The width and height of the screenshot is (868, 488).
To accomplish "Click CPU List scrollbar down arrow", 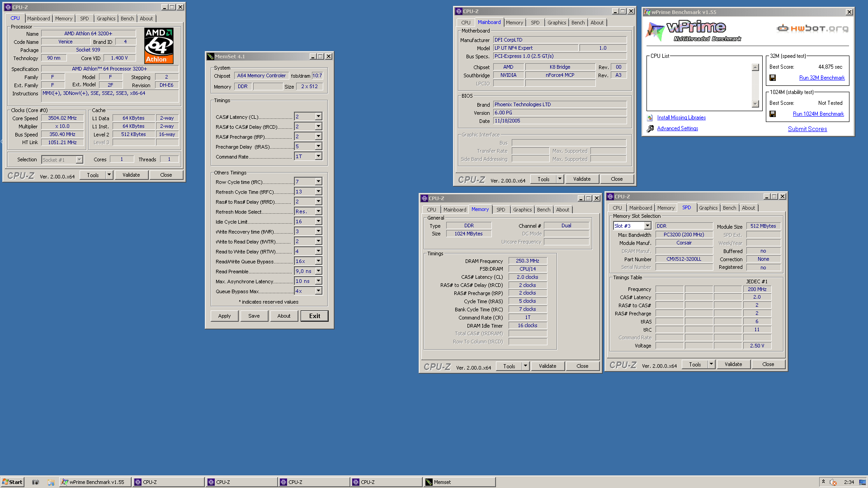I will pyautogui.click(x=755, y=104).
